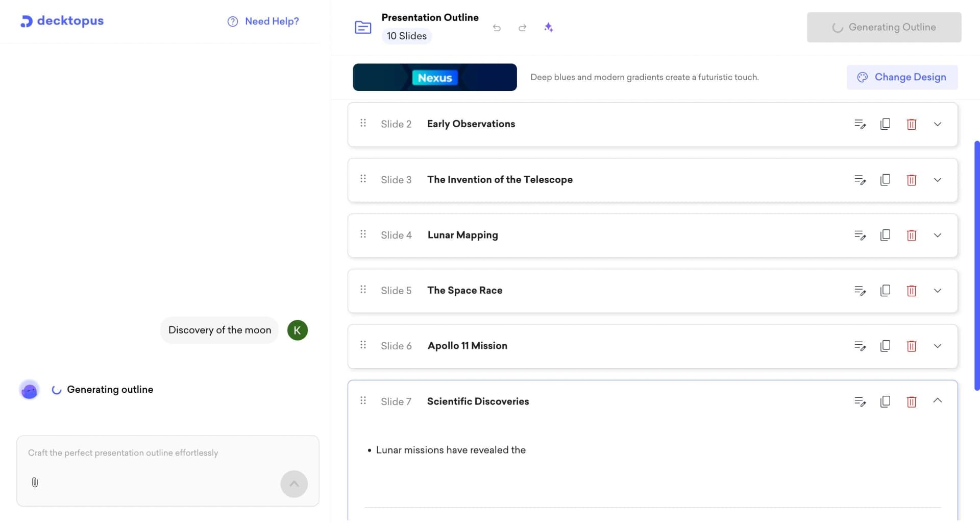Click the Early Observations title

coord(471,124)
